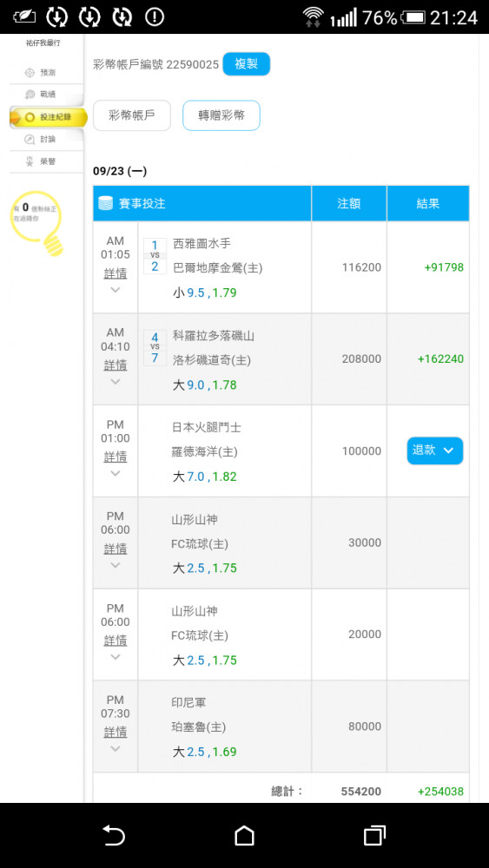Screen dimensions: 489x868
Task: Select the 西雅圖水手 team name
Action: click(x=202, y=244)
